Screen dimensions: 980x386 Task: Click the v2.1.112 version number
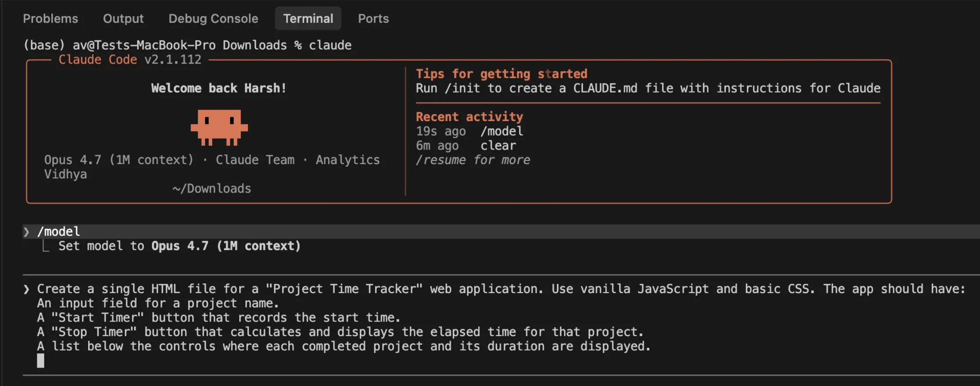click(x=173, y=60)
